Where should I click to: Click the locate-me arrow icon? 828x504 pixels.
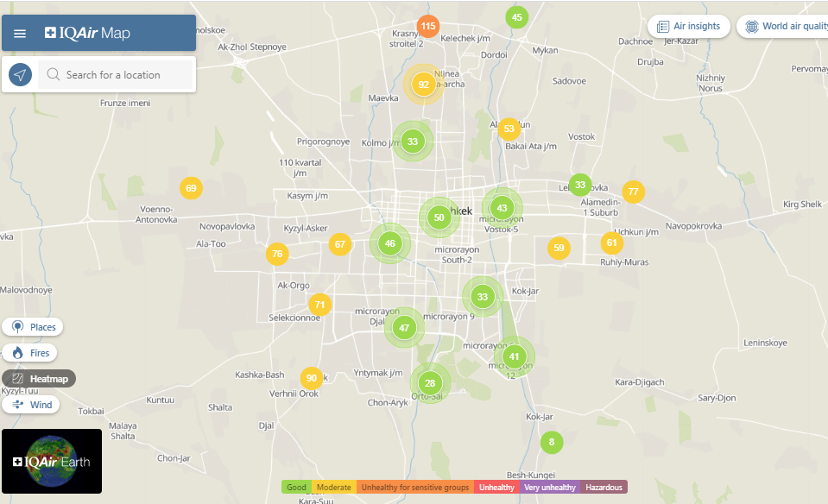pyautogui.click(x=21, y=75)
